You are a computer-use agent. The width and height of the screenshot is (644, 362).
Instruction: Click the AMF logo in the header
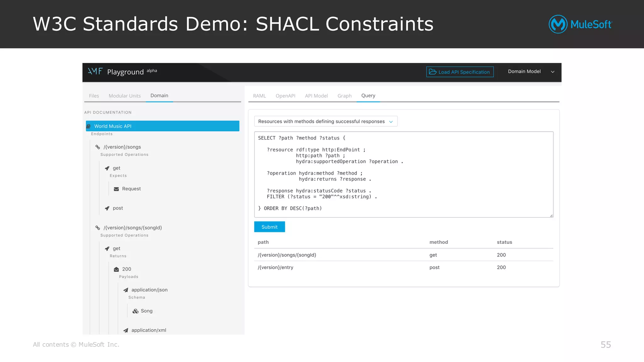pyautogui.click(x=95, y=71)
